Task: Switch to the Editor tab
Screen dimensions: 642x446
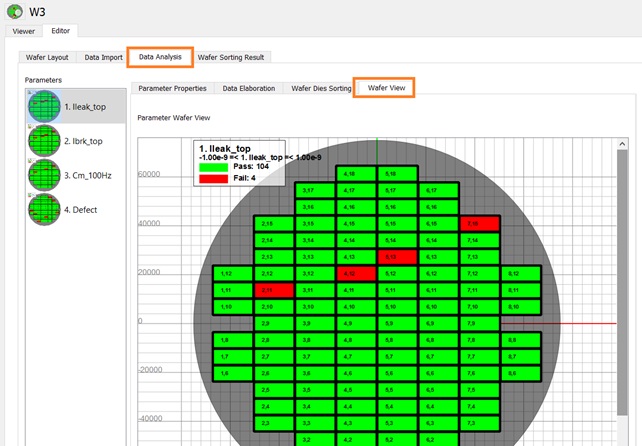Action: point(61,31)
